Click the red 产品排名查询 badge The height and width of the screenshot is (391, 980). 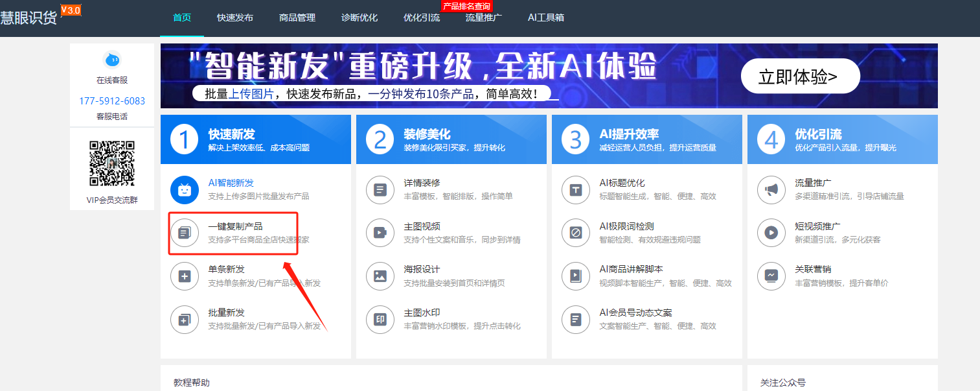click(x=466, y=6)
